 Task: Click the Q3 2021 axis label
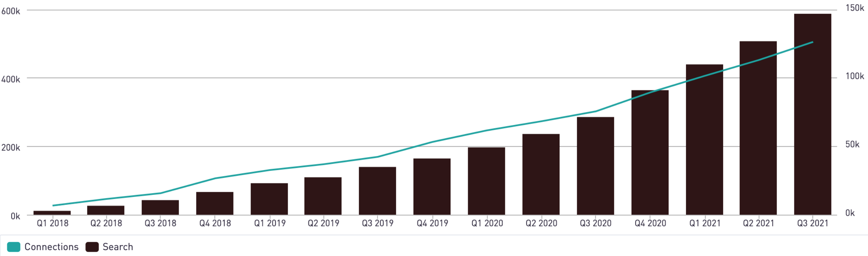tap(813, 223)
